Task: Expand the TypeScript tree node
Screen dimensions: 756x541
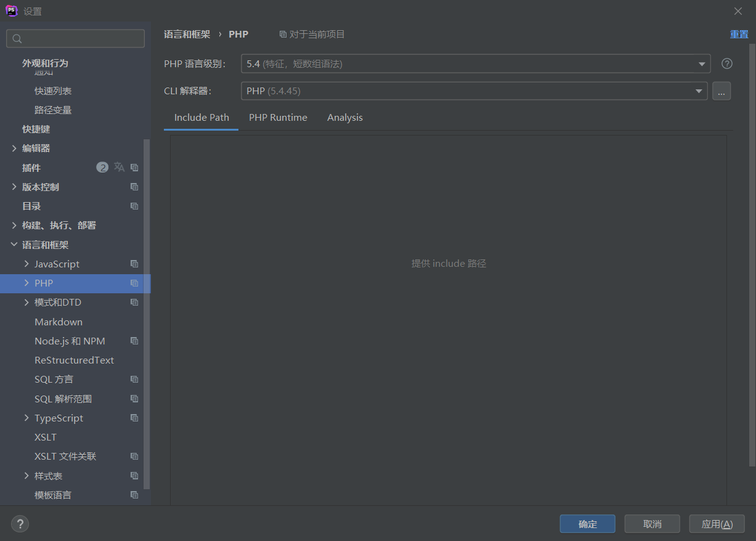Action: click(x=26, y=418)
